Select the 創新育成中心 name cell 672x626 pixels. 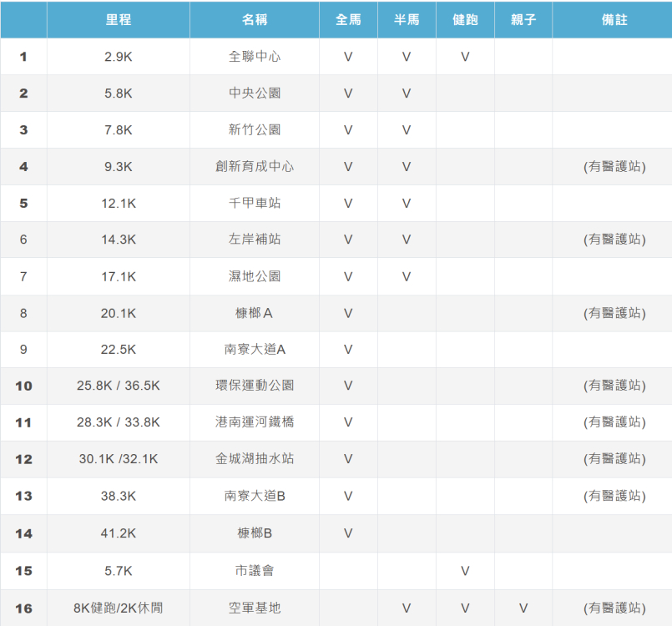[x=255, y=167]
